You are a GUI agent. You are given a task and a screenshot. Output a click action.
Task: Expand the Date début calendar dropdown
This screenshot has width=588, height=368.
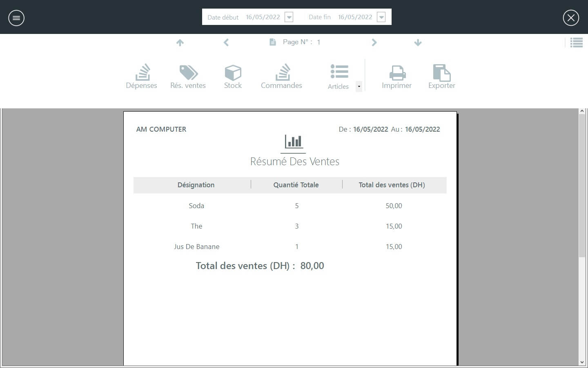(x=289, y=17)
